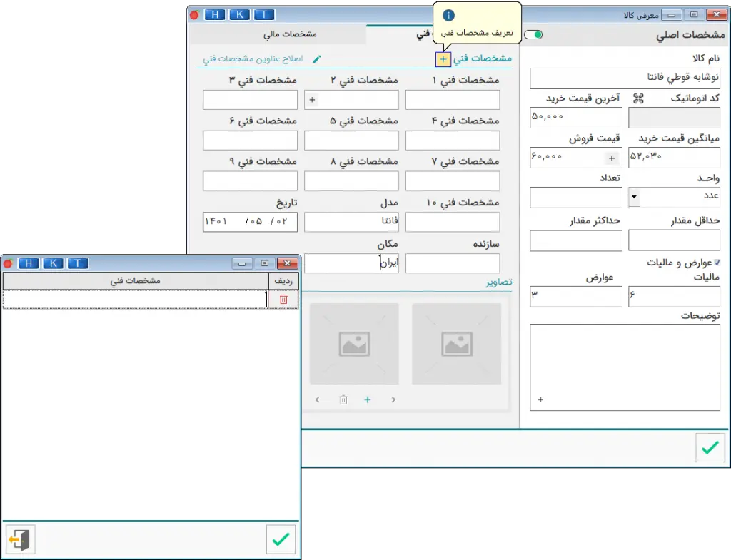Click the pencil icon to edit specification titles
731x560 pixels.
click(317, 59)
